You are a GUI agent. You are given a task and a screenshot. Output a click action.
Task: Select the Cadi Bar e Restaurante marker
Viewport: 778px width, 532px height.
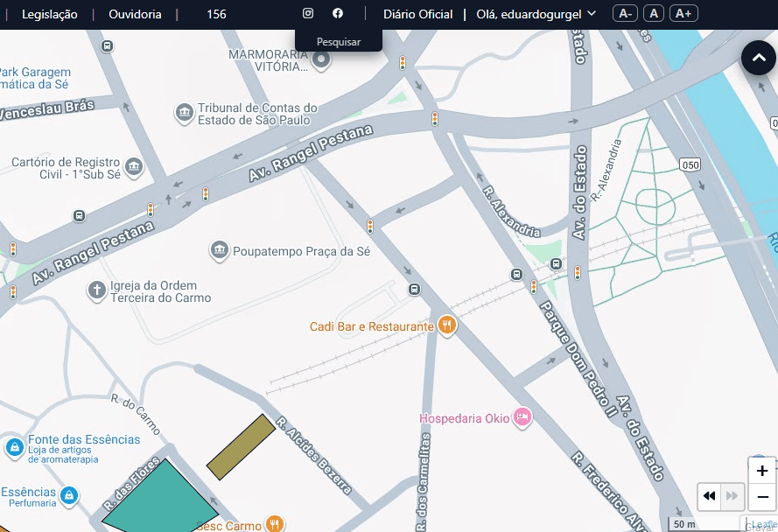pyautogui.click(x=446, y=326)
